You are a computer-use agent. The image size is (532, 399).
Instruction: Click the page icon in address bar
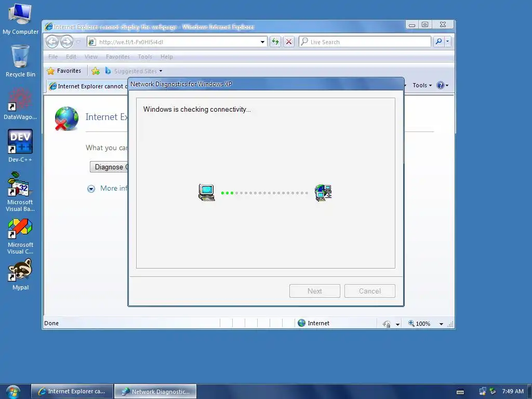point(91,42)
